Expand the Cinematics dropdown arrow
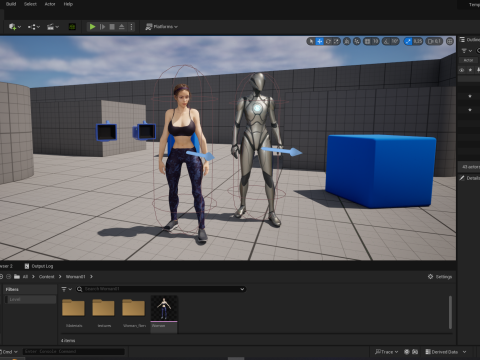 (57, 27)
